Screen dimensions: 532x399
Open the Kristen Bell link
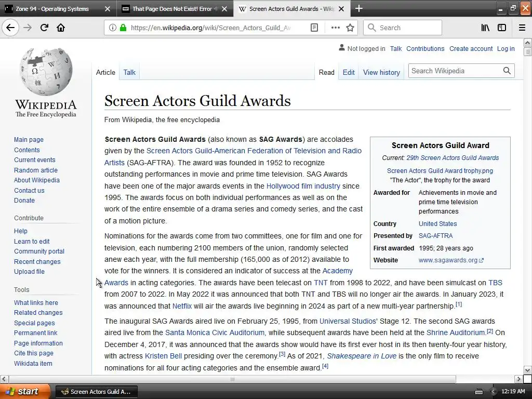point(163,356)
